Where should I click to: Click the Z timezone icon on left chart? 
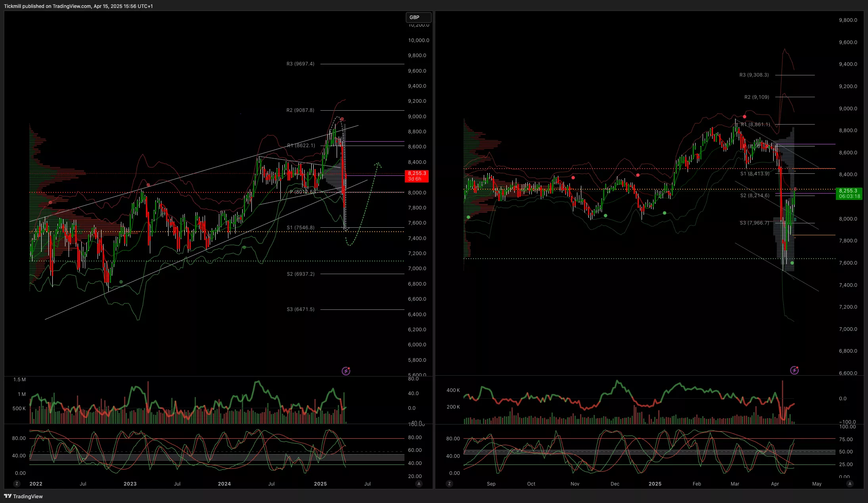point(17,484)
